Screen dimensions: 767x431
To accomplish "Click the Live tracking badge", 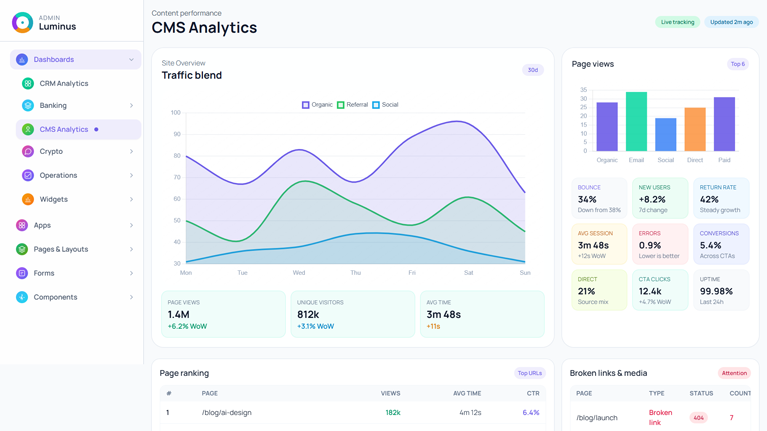I will tap(677, 22).
